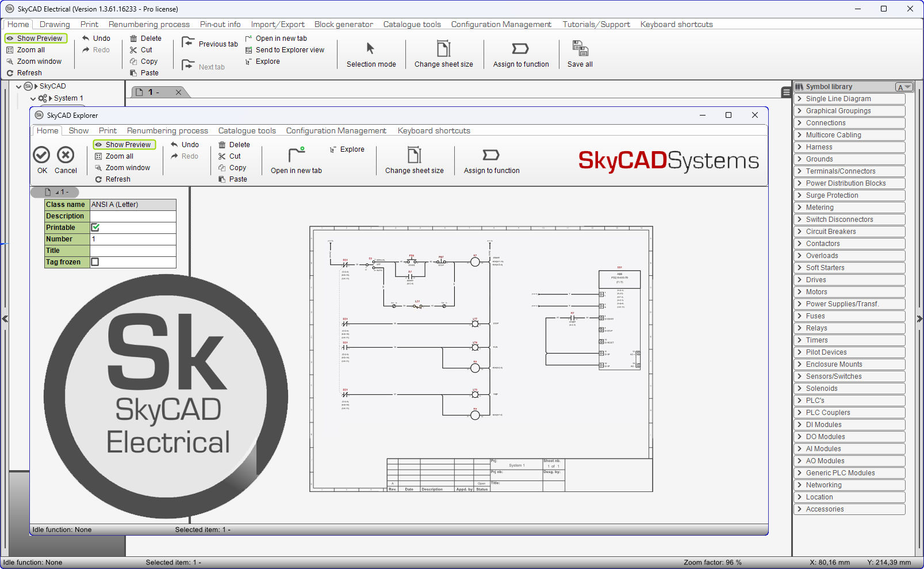
Task: Click Change sheet size icon in main ribbon
Action: point(444,48)
